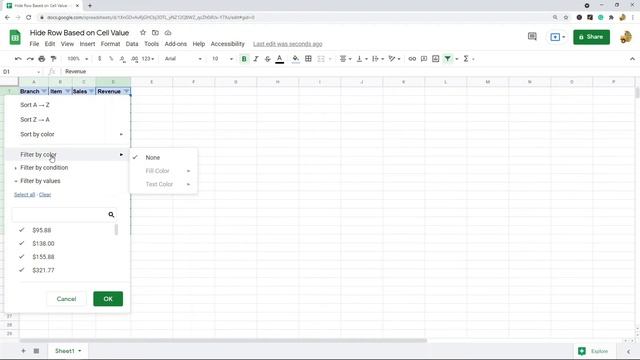Click the green Share button
This screenshot has width=640, height=360.
[591, 37]
